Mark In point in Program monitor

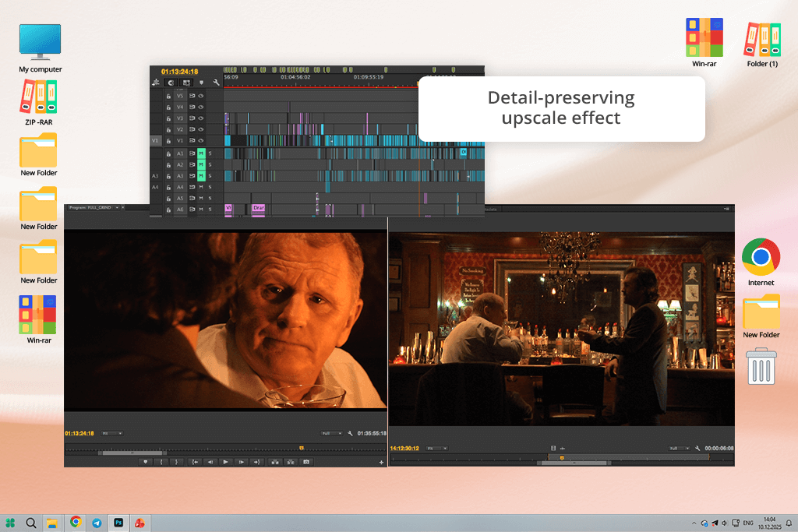[x=161, y=462]
